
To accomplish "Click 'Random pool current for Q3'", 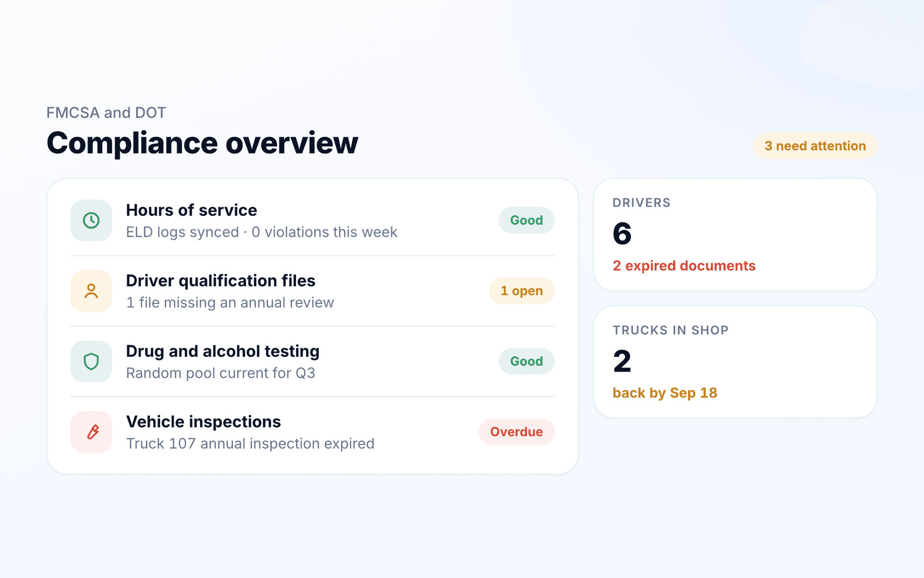I will (x=221, y=373).
